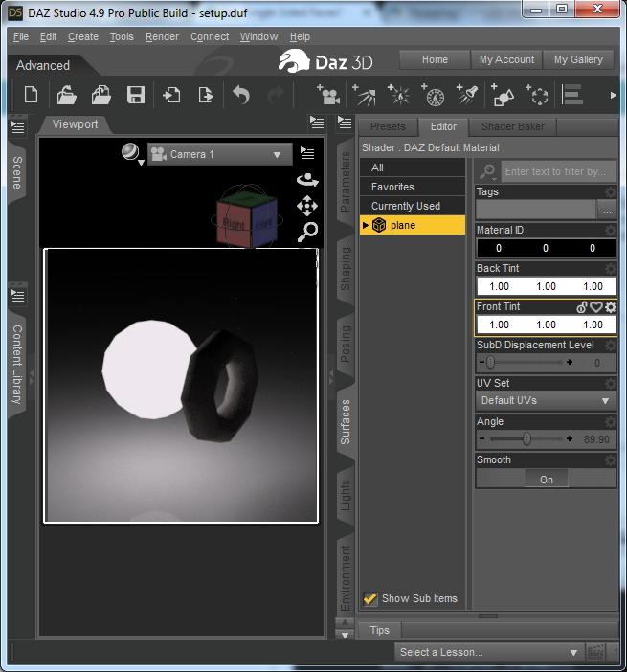The height and width of the screenshot is (672, 627).
Task: Expand the plane surface tree item
Action: click(365, 225)
